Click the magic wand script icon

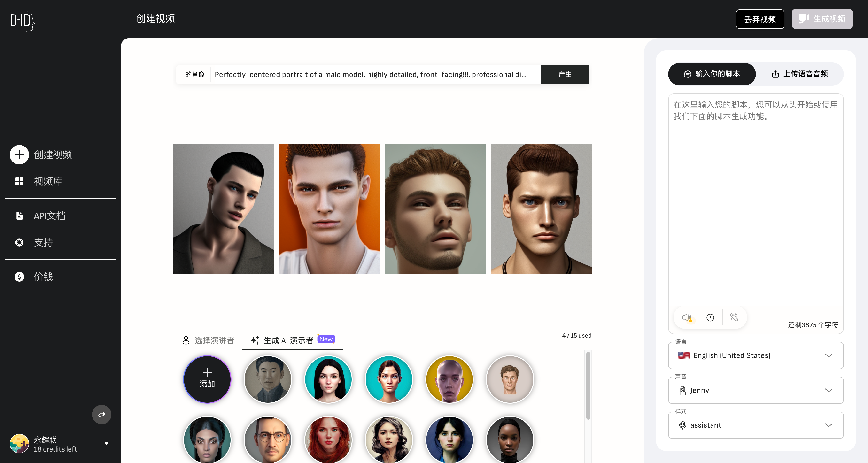(734, 317)
